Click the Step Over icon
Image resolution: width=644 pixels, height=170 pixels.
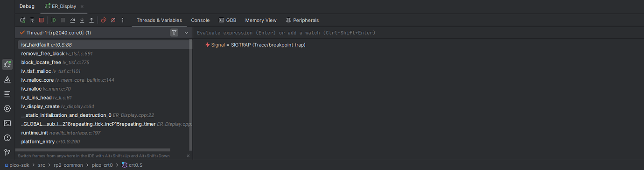[x=72, y=21]
